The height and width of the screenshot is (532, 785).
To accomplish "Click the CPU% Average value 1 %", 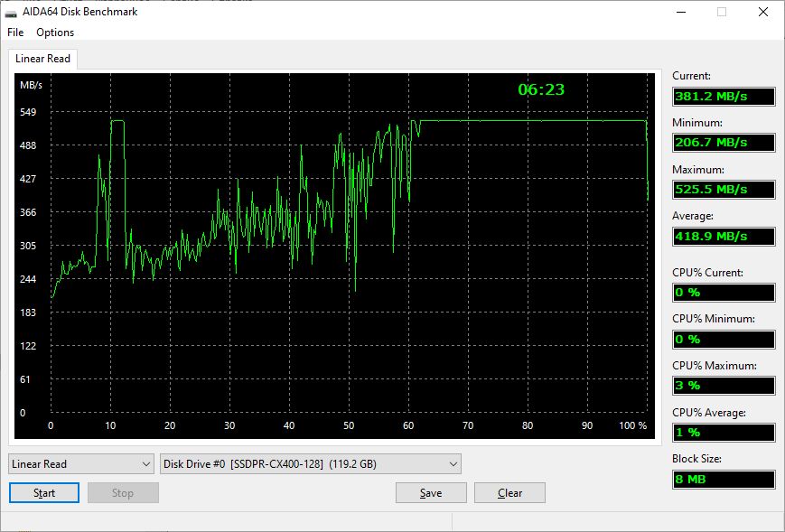I will coord(724,433).
